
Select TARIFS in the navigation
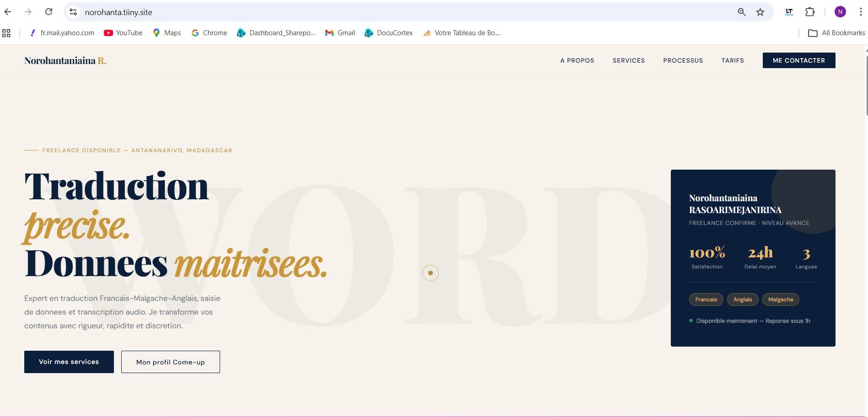732,60
